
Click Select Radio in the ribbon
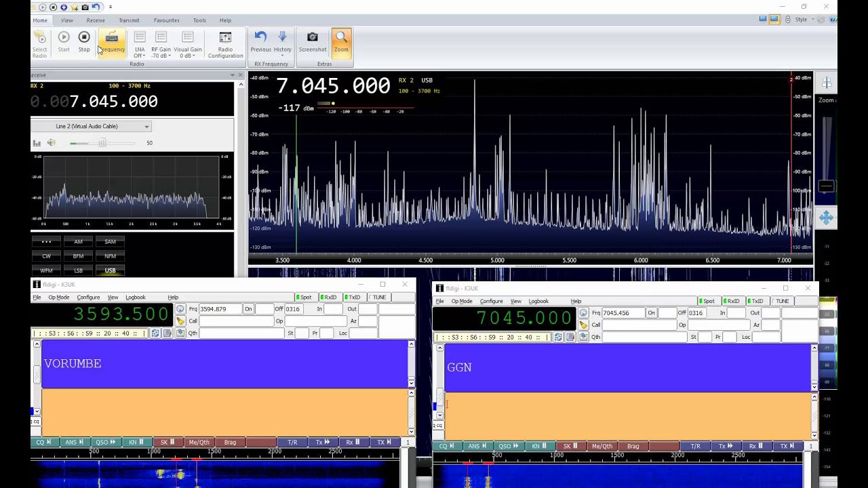pos(39,44)
